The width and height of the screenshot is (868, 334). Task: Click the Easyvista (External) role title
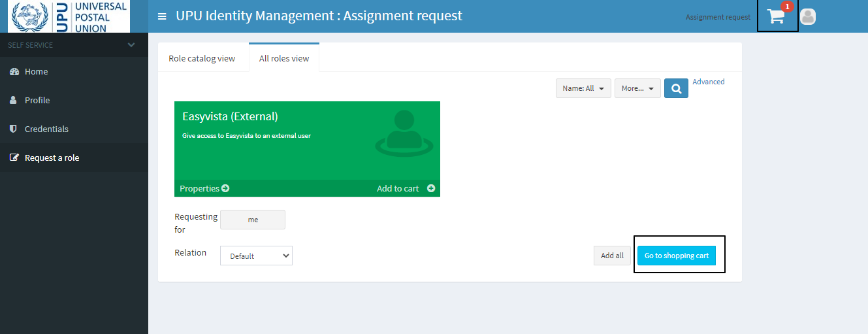(x=230, y=116)
